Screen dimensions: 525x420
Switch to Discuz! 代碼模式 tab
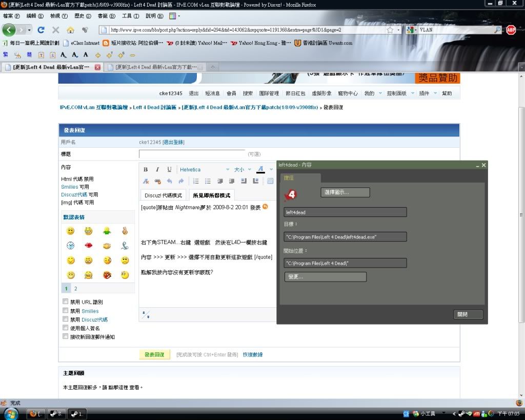click(x=163, y=195)
